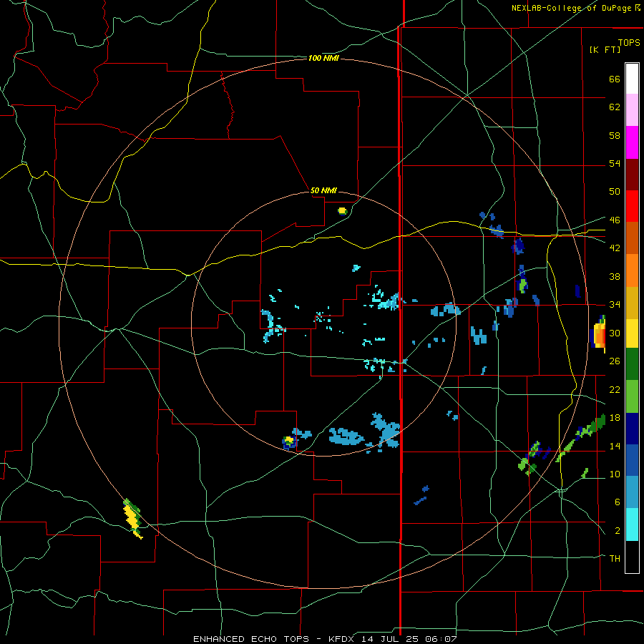Viewport: 644px width, 644px height.
Task: Click the 66 legend value
Action: point(615,79)
